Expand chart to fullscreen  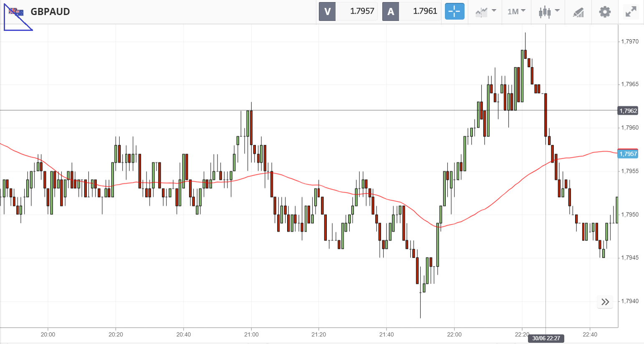coord(631,12)
